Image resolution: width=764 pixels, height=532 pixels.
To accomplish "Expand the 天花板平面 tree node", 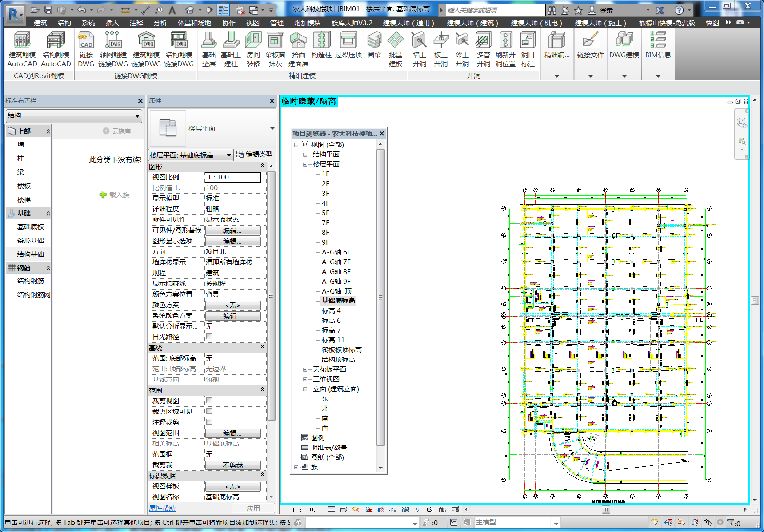I will click(305, 369).
